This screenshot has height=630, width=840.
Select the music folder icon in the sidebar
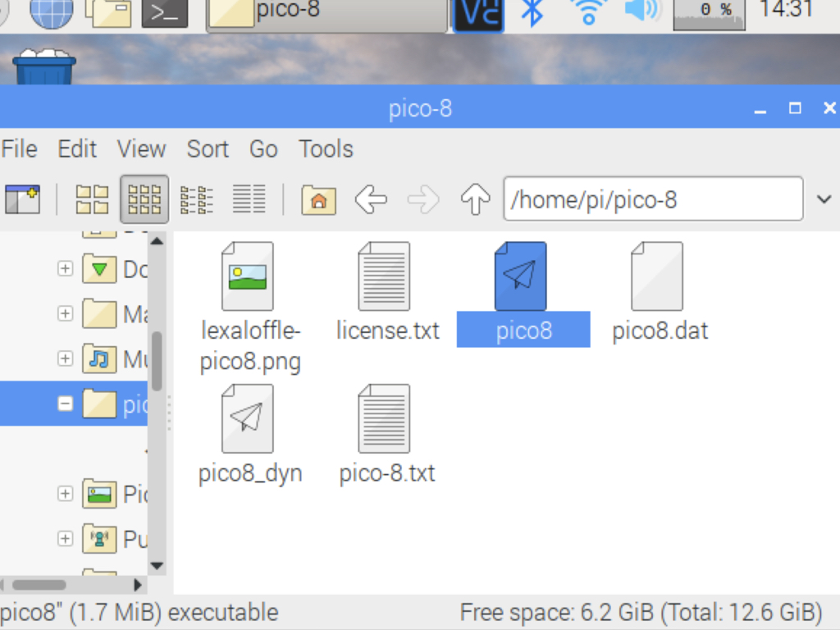pyautogui.click(x=99, y=358)
